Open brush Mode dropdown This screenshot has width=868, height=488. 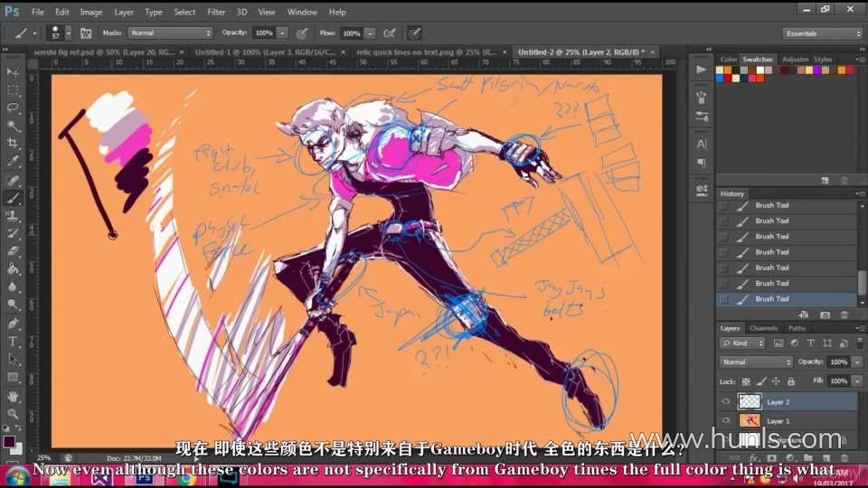pos(170,33)
